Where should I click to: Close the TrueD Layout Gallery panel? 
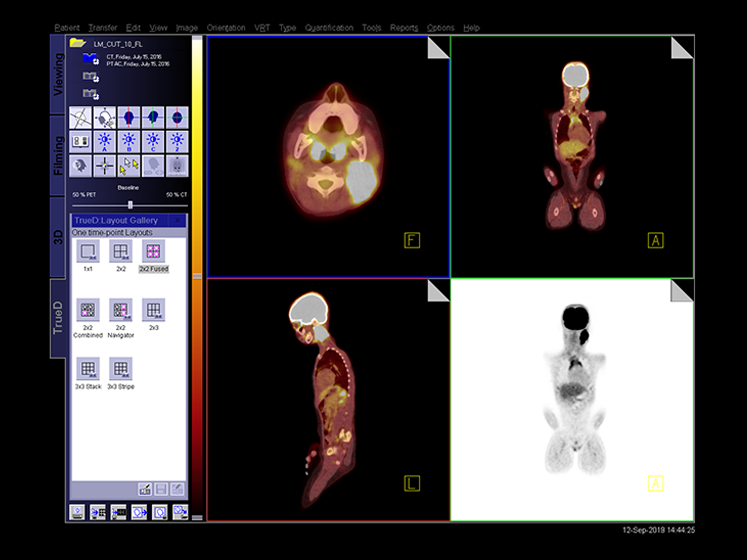(178, 220)
